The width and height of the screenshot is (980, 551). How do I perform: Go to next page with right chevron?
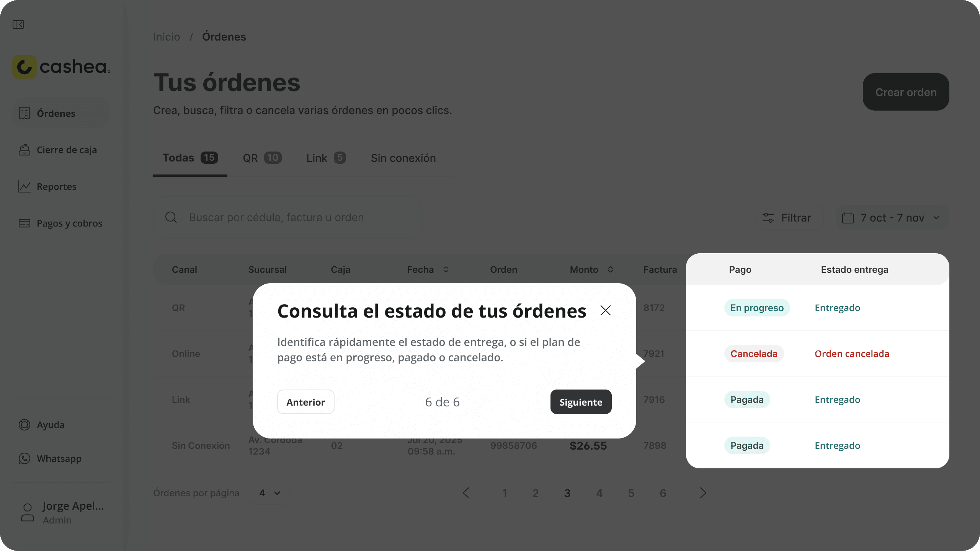tap(702, 493)
